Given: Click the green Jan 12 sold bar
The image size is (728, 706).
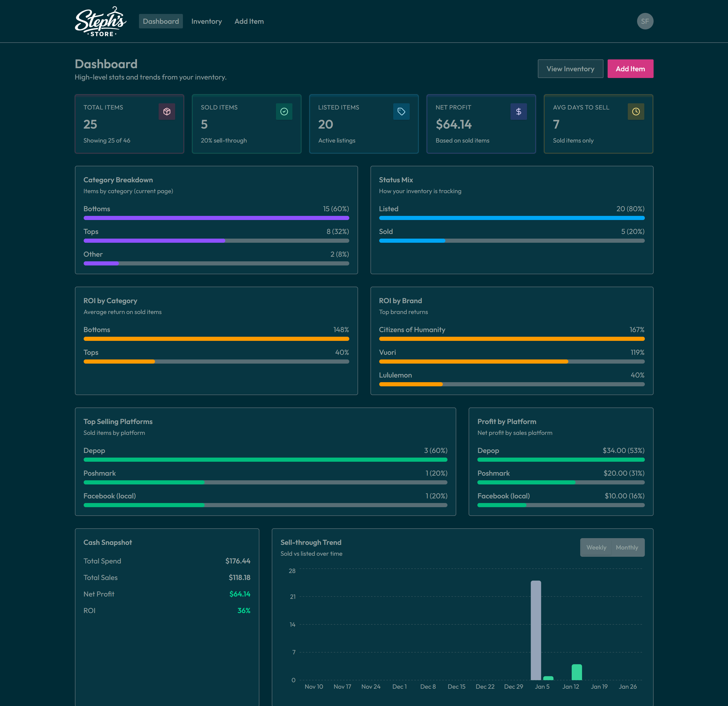Looking at the screenshot, I should (x=576, y=672).
